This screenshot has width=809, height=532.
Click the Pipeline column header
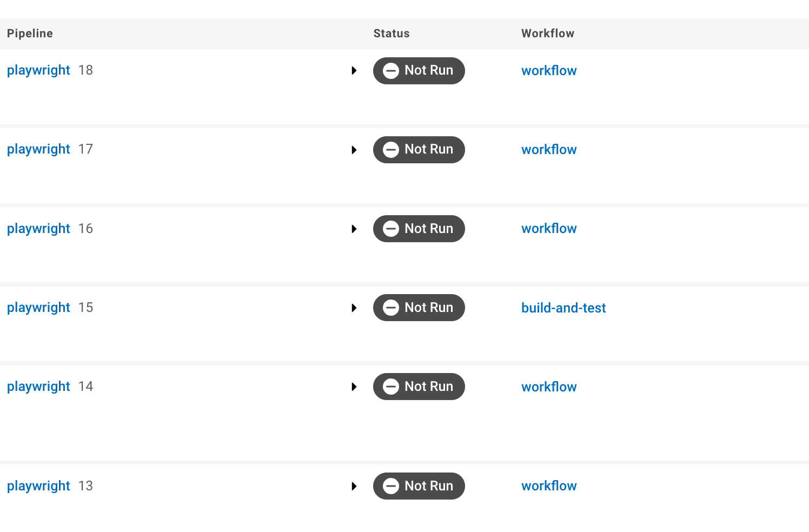click(x=30, y=34)
